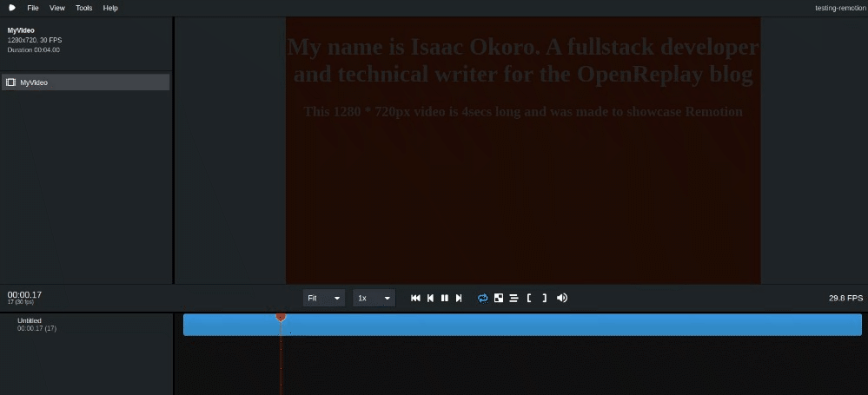This screenshot has height=395, width=868.
Task: Set the in point marker
Action: tap(529, 298)
